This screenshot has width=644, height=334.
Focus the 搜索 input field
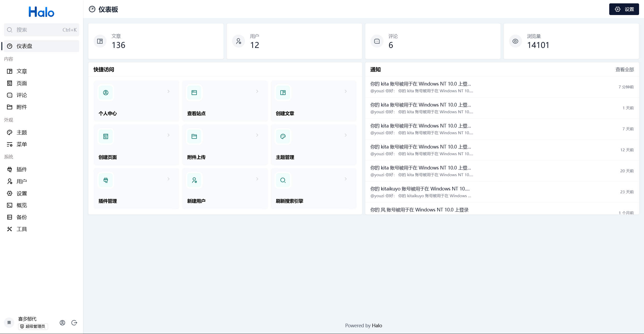click(42, 30)
